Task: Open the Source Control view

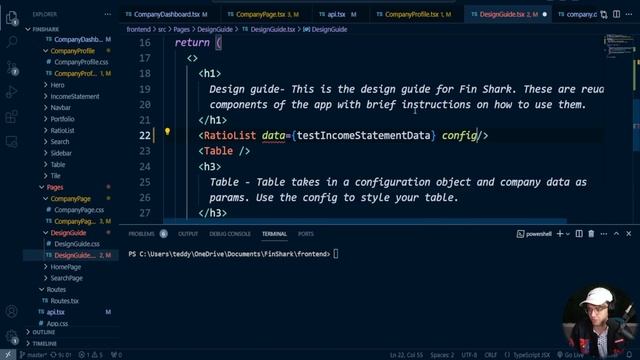Action: [x=12, y=67]
